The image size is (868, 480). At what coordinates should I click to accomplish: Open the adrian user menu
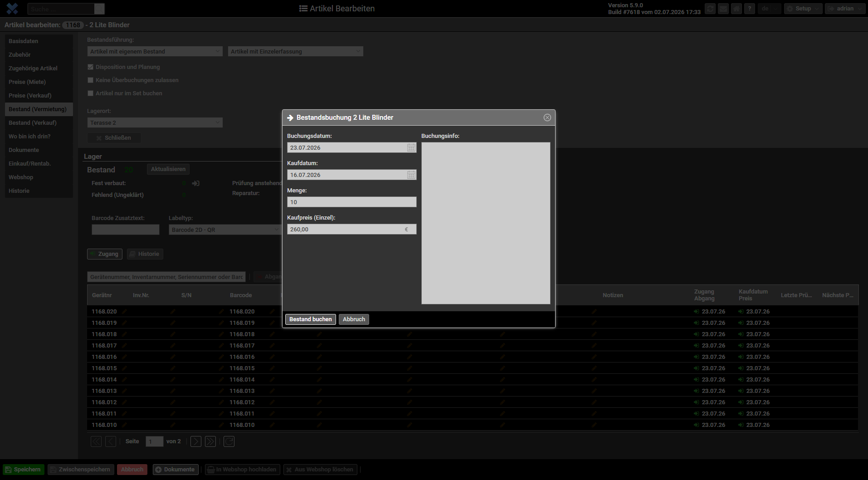pyautogui.click(x=845, y=9)
